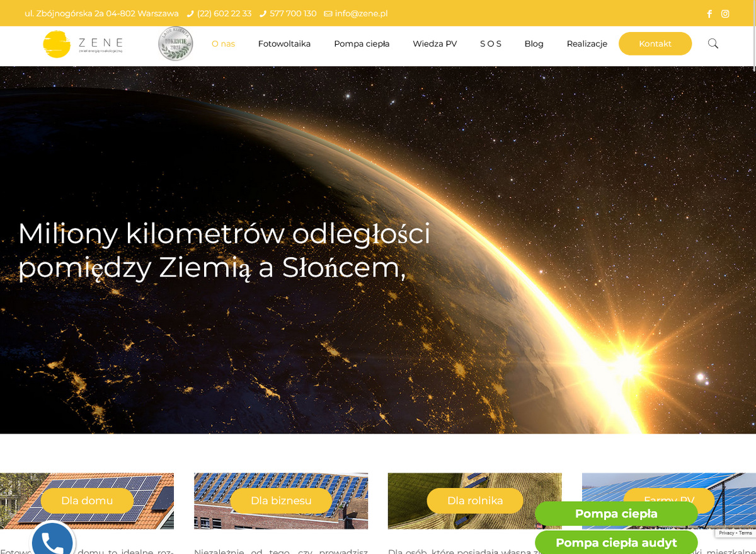Click the green Pompa ciepła button
Screen dimensions: 756x554
pyautogui.click(x=616, y=514)
